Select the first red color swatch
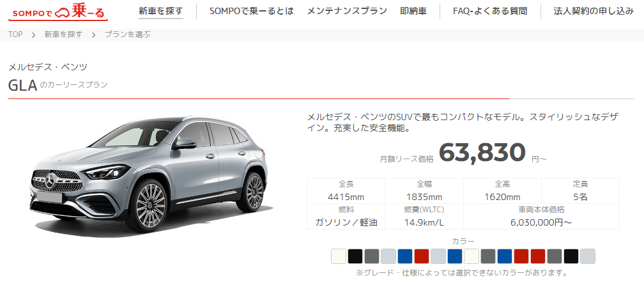 422,256
